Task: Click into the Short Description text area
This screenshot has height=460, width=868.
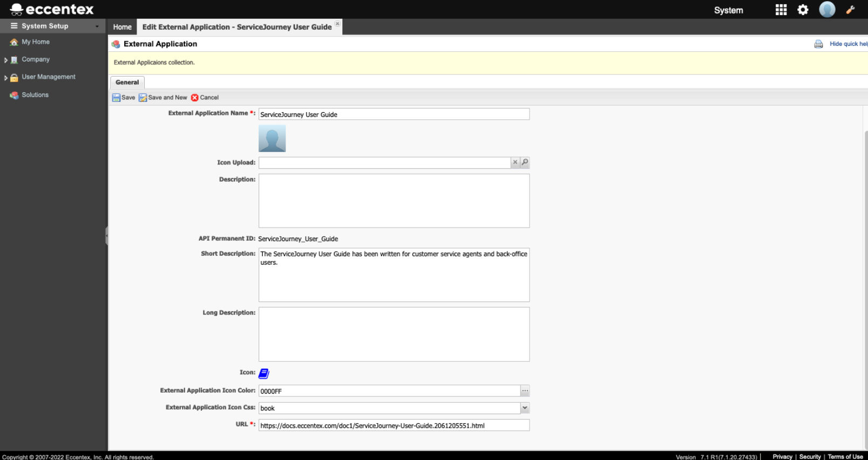Action: point(394,275)
